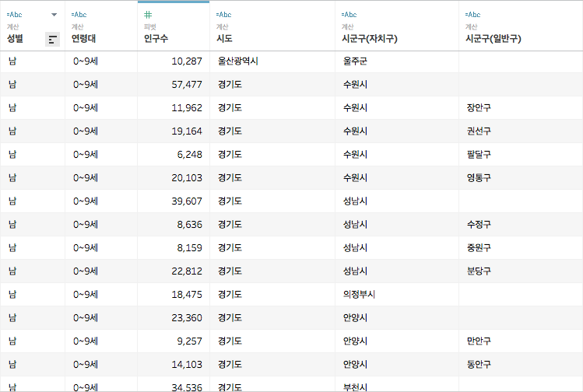This screenshot has width=583, height=392.
Task: Click the 성남시 cell in the 39,607 row
Action: click(355, 201)
